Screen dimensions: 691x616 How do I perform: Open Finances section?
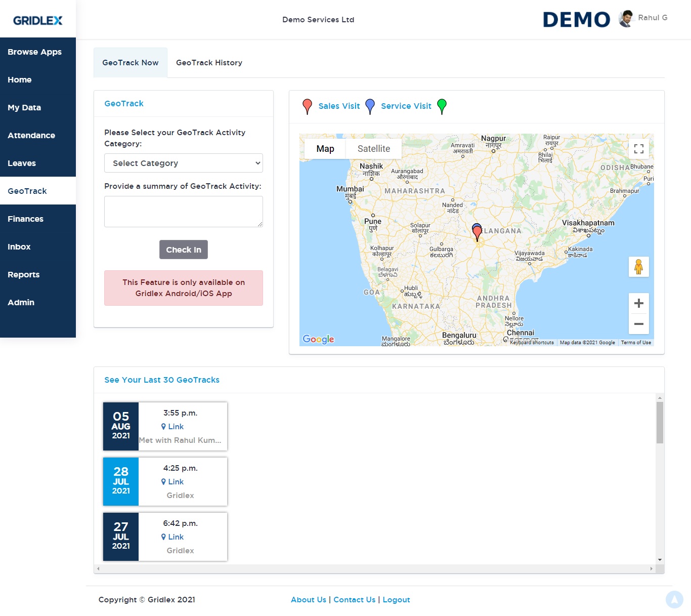38,219
